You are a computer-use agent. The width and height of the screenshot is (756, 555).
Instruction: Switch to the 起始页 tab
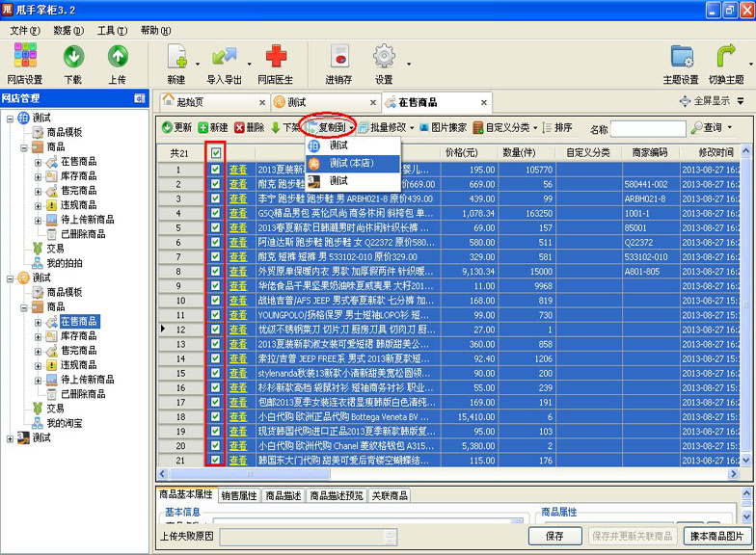214,102
